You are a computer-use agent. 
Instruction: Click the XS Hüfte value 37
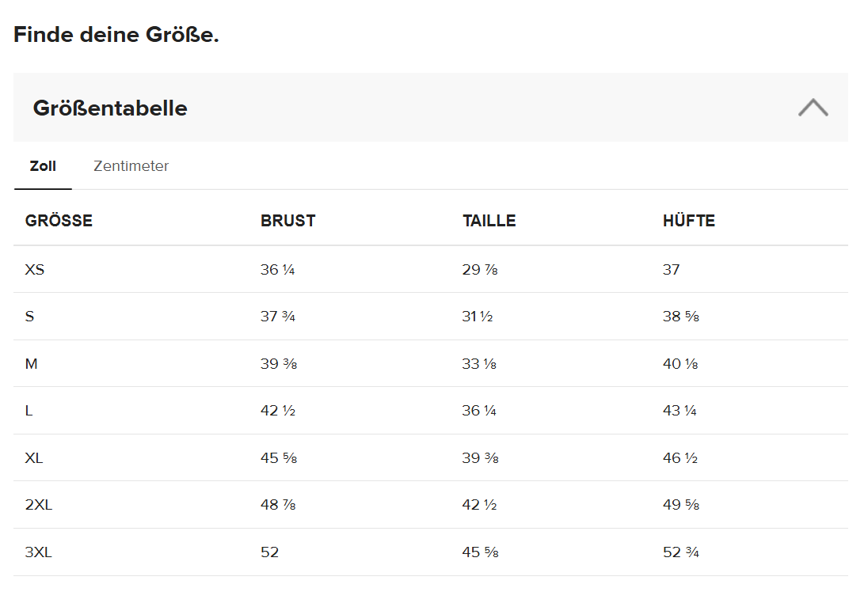[671, 270]
